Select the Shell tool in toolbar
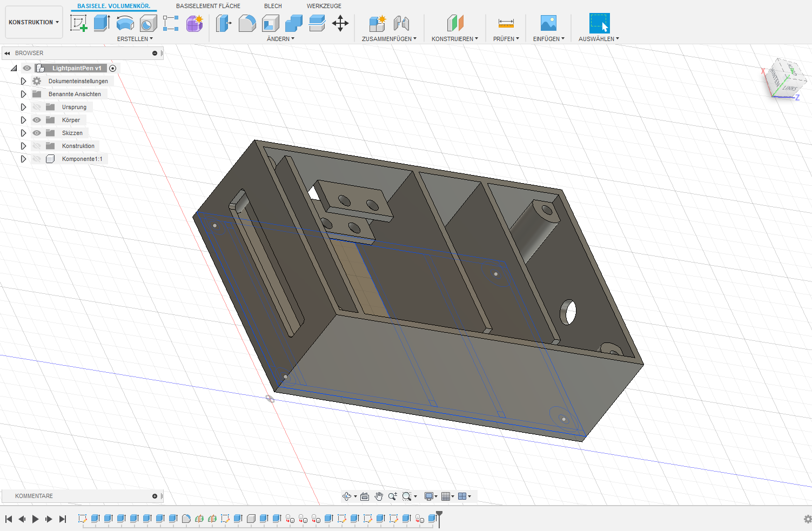The image size is (812, 531). pos(270,23)
